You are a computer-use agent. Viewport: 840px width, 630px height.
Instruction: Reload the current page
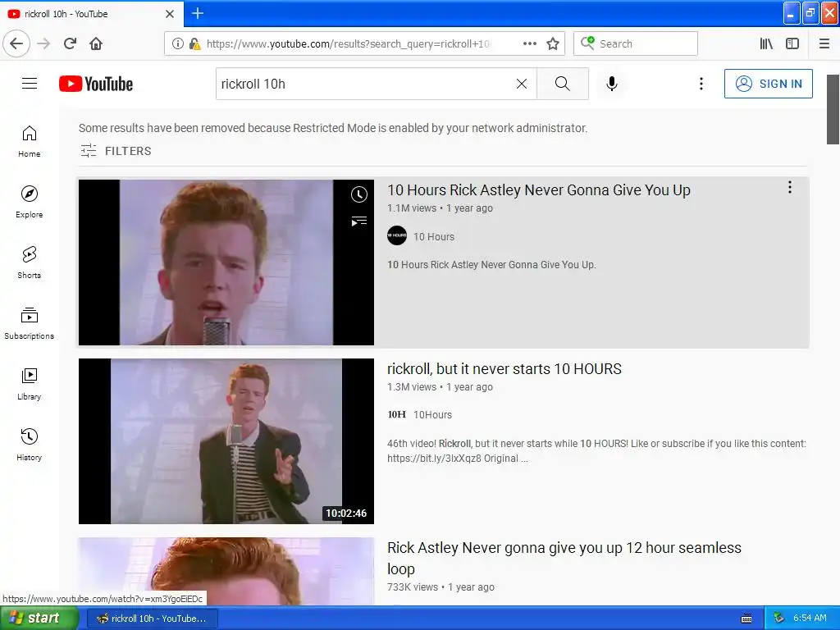tap(70, 43)
